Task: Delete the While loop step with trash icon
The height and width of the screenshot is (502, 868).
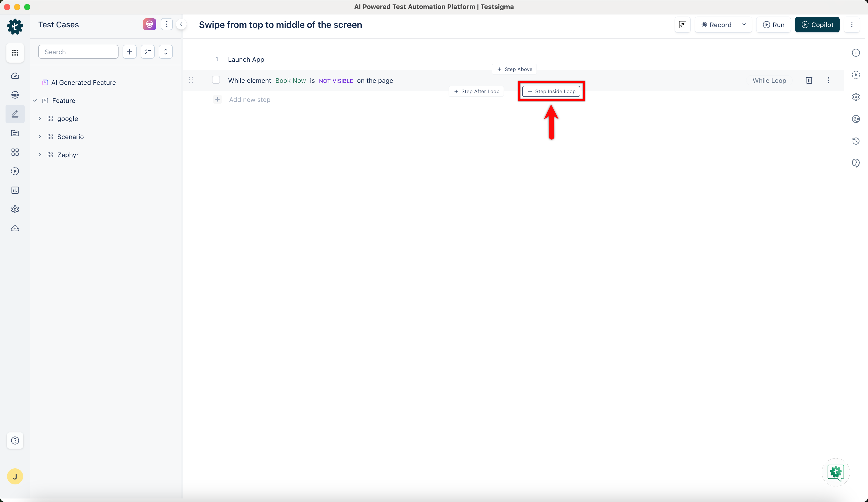Action: [809, 80]
